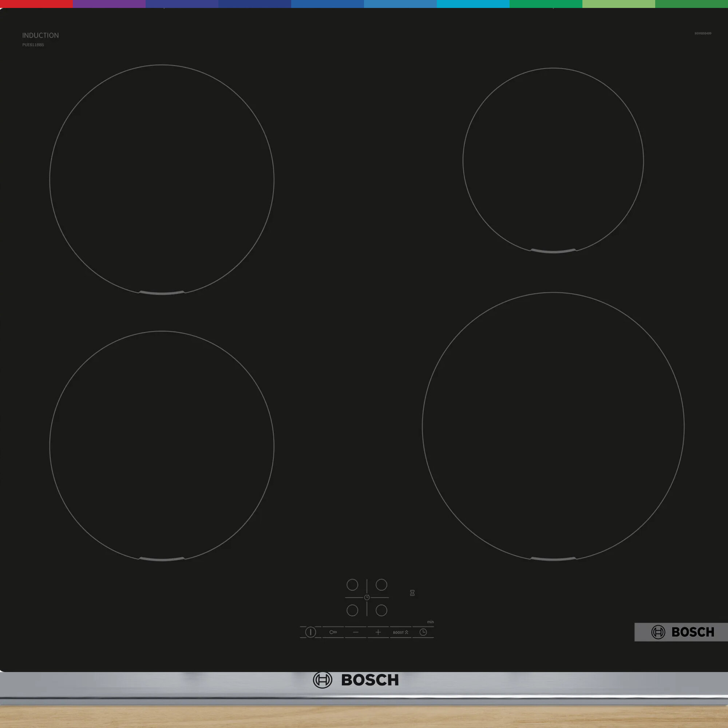
Task: Click the Bosch logo badge on glass
Action: point(682,632)
